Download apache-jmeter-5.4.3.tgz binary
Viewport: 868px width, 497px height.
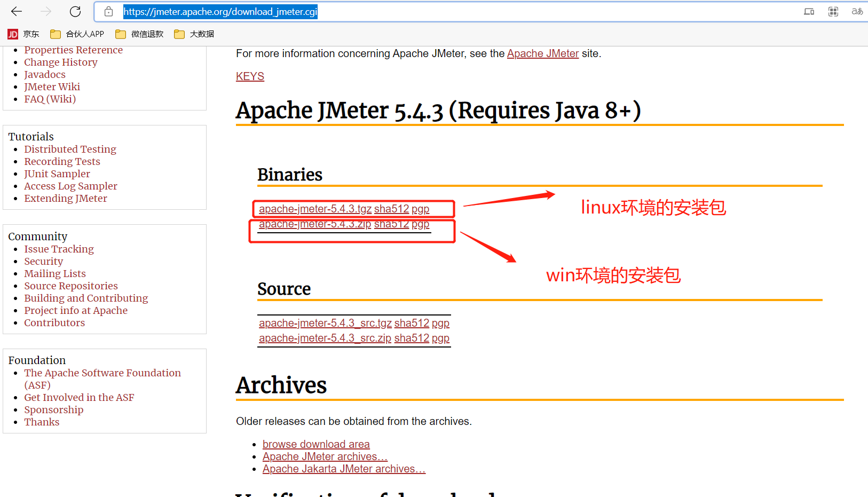[x=315, y=209]
